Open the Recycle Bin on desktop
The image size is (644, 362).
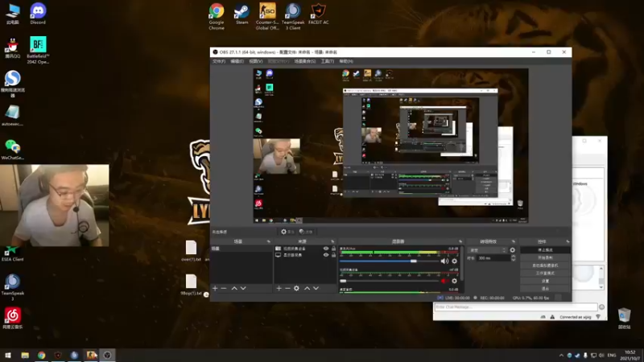coord(624,319)
